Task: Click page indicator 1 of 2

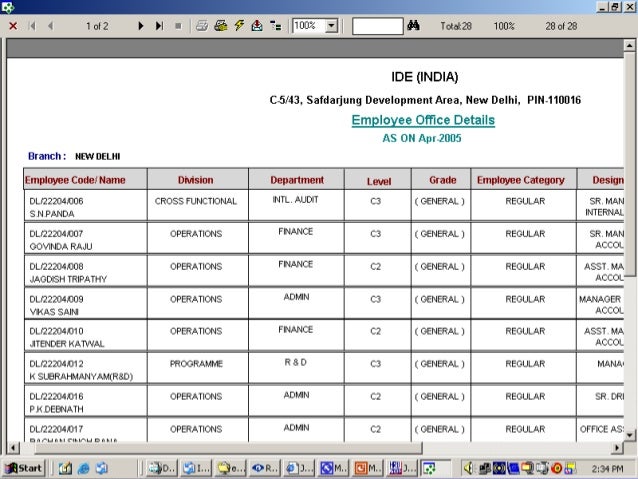Action: [x=97, y=26]
